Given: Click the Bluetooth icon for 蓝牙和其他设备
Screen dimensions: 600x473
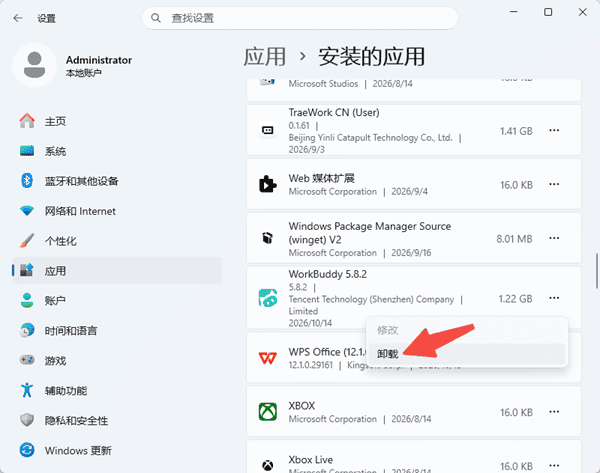Looking at the screenshot, I should [27, 181].
